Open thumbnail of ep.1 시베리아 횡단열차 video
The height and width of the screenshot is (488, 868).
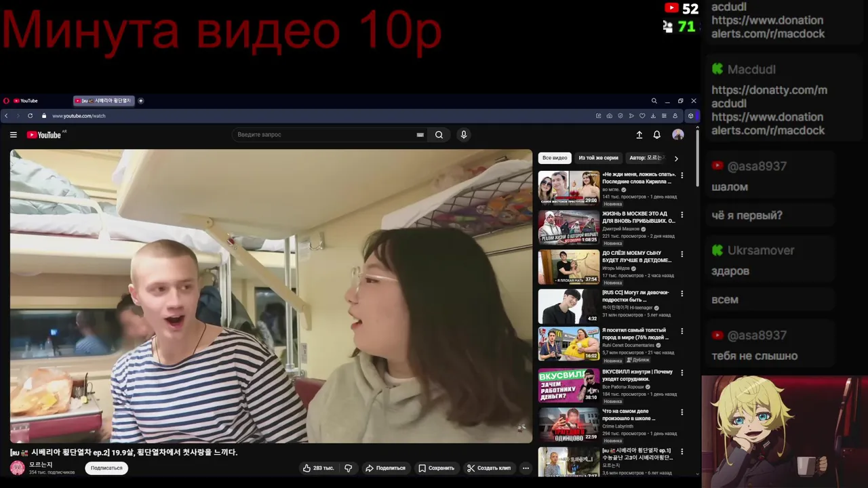[569, 462]
